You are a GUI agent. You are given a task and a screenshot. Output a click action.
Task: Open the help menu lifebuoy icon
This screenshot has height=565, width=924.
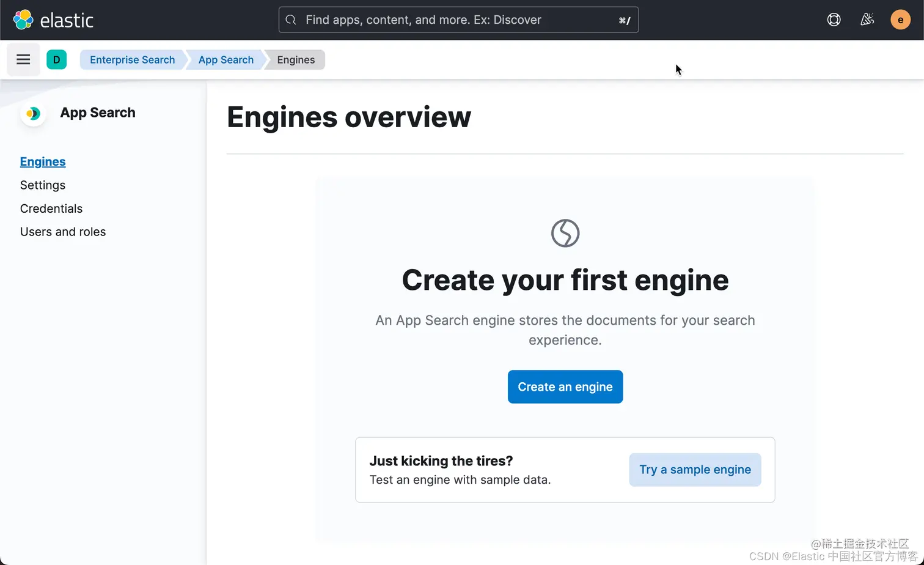[834, 20]
